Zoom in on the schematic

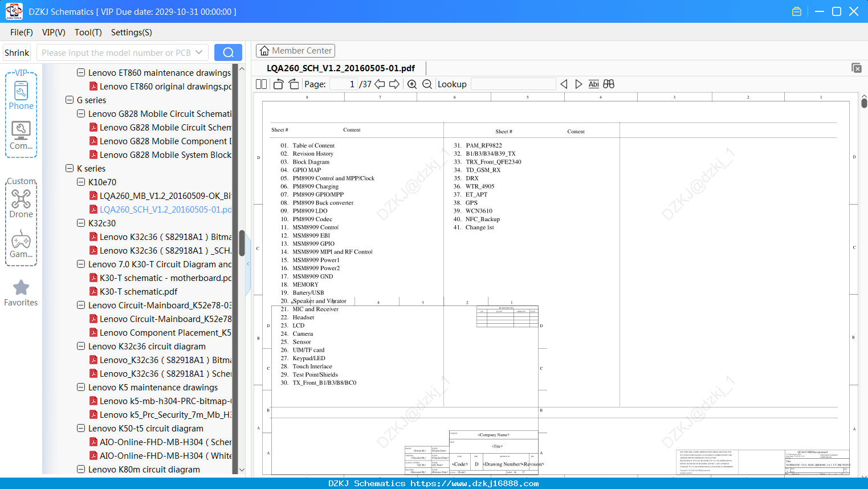[x=412, y=84]
